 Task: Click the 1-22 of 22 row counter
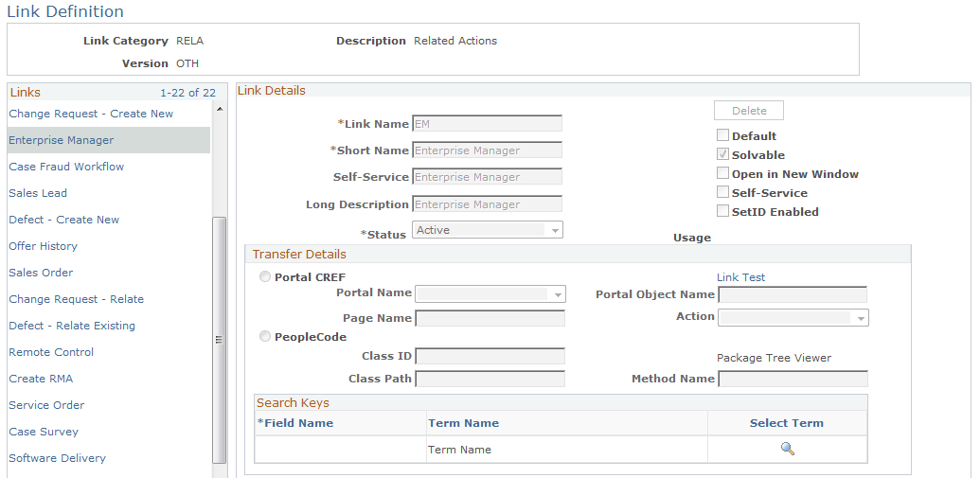click(x=188, y=93)
